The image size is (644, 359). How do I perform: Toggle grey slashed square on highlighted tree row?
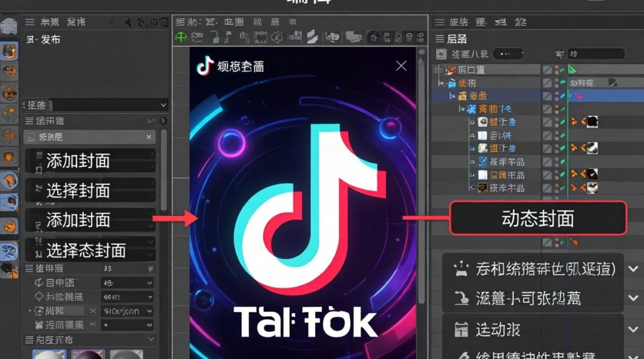pyautogui.click(x=547, y=96)
